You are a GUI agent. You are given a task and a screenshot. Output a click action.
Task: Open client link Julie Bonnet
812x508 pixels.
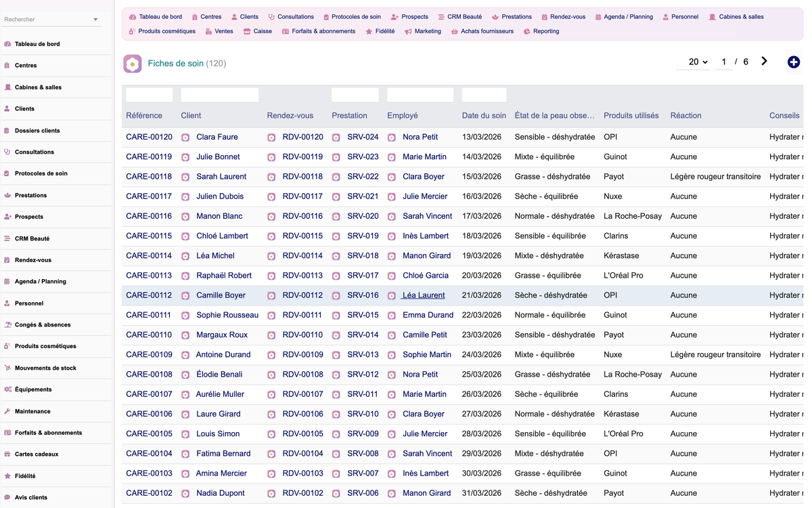click(218, 156)
